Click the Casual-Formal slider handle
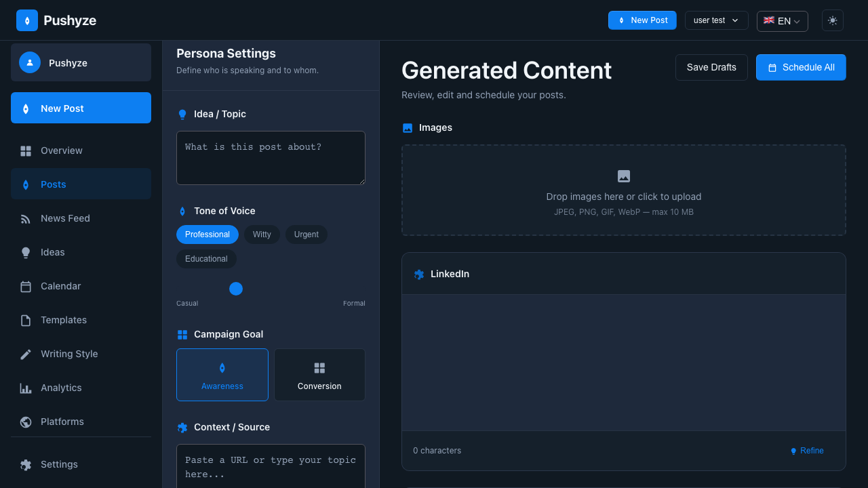868x488 pixels. (236, 289)
